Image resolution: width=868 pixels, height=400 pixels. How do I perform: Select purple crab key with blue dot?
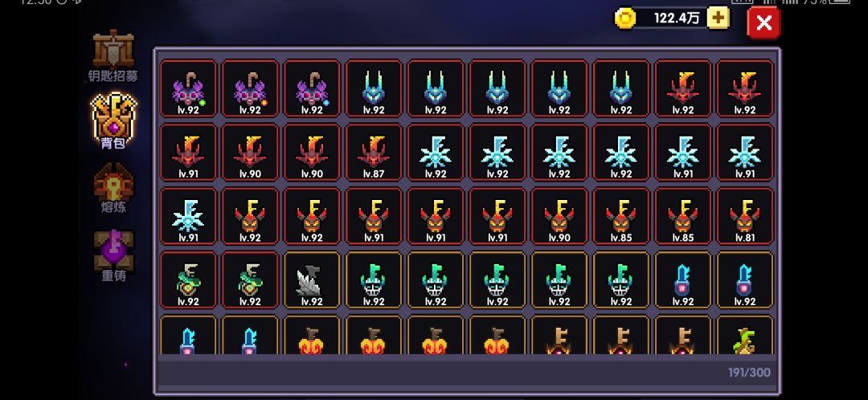click(312, 88)
